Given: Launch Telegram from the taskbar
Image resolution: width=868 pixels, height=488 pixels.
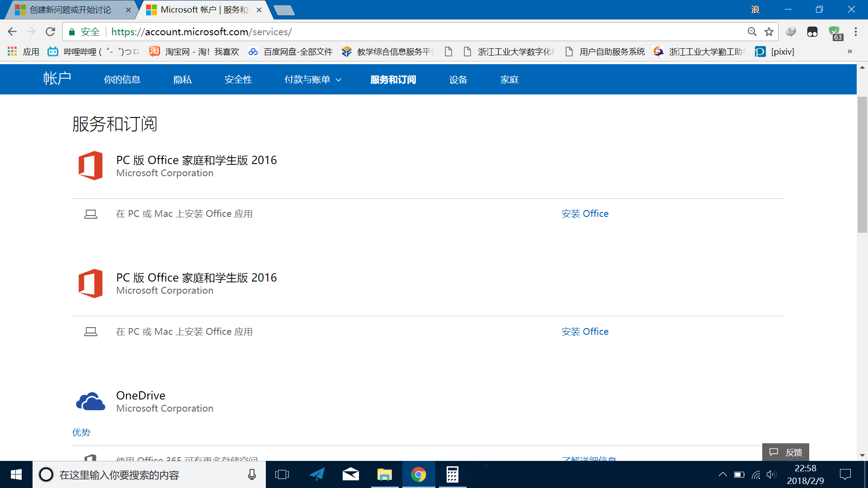Looking at the screenshot, I should [316, 474].
